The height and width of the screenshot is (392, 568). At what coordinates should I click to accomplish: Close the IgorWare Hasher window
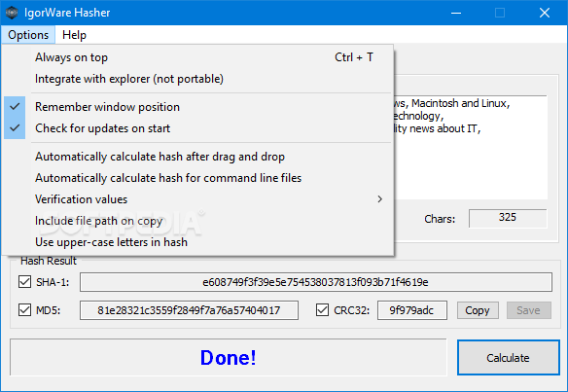click(x=545, y=13)
